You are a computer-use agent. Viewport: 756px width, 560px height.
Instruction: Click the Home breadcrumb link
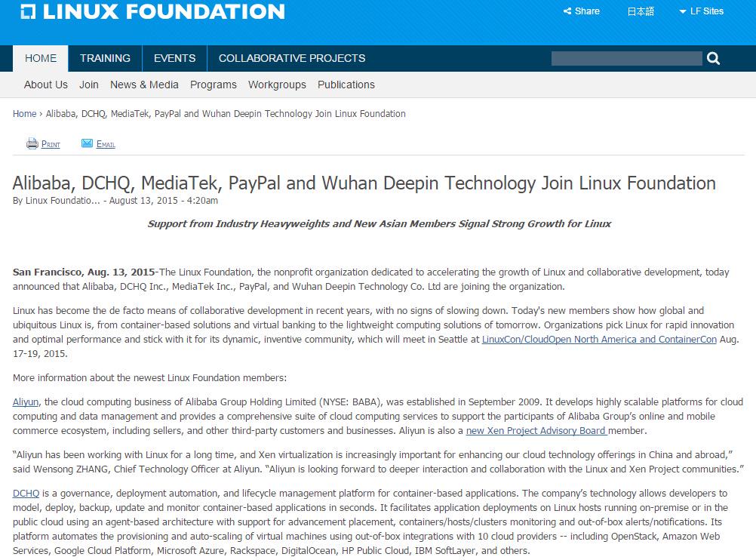24,114
